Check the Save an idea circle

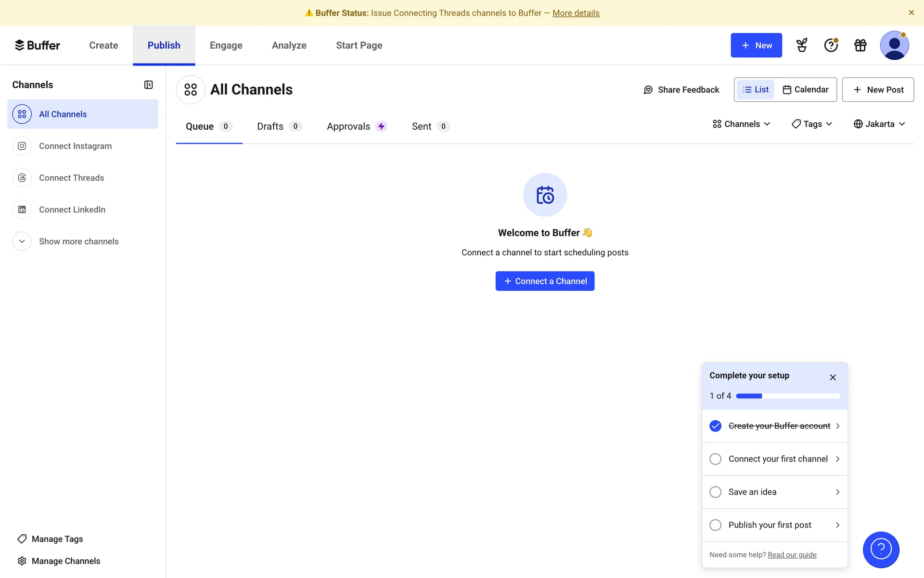tap(715, 492)
